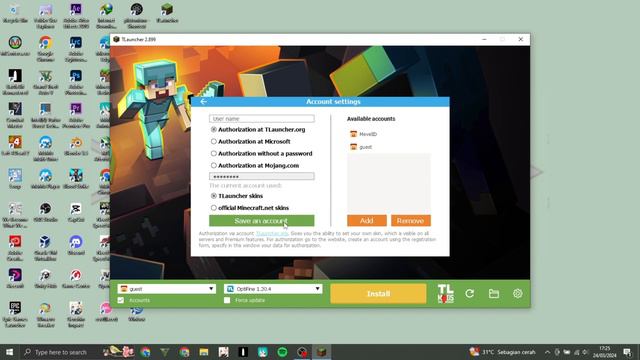
Task: Click the refresh icon in TLauncher's bottom bar
Action: point(469,293)
